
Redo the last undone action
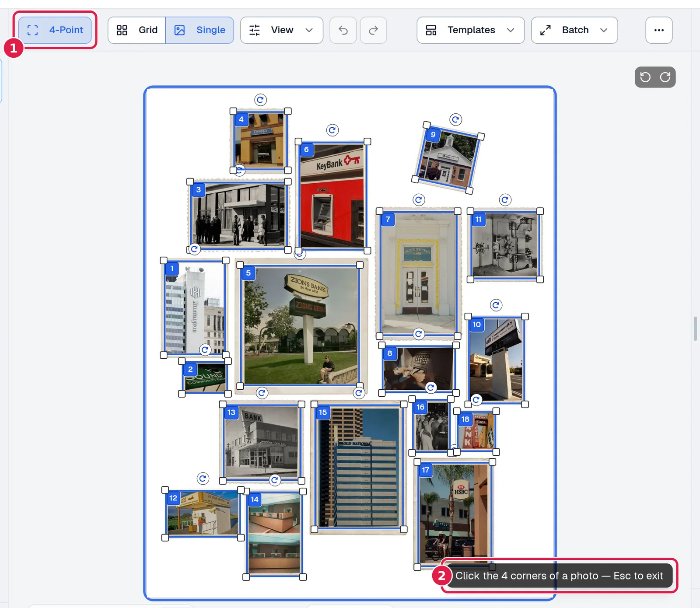coord(373,30)
